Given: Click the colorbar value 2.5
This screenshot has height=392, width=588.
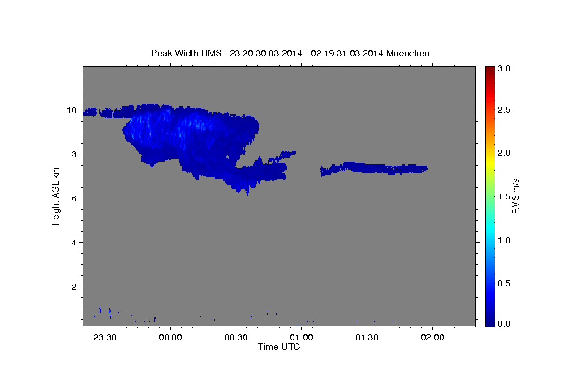Looking at the screenshot, I should pos(504,110).
